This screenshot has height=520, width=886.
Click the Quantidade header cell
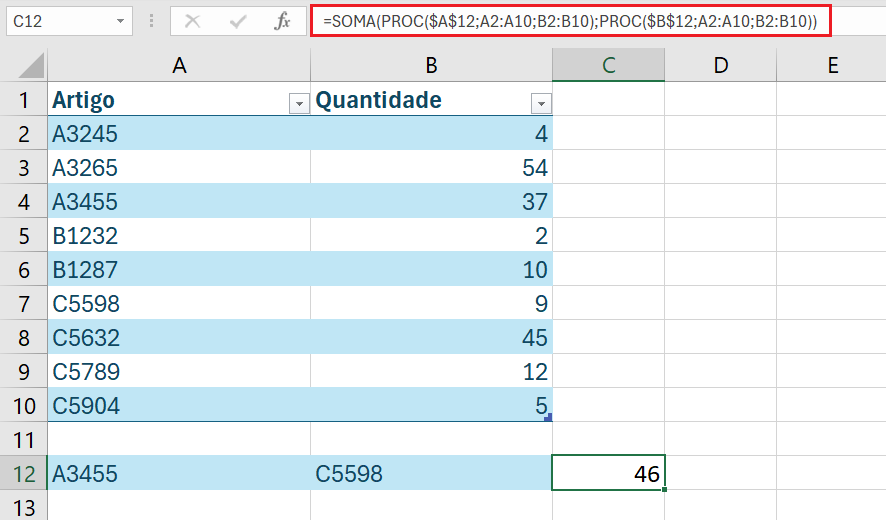431,99
